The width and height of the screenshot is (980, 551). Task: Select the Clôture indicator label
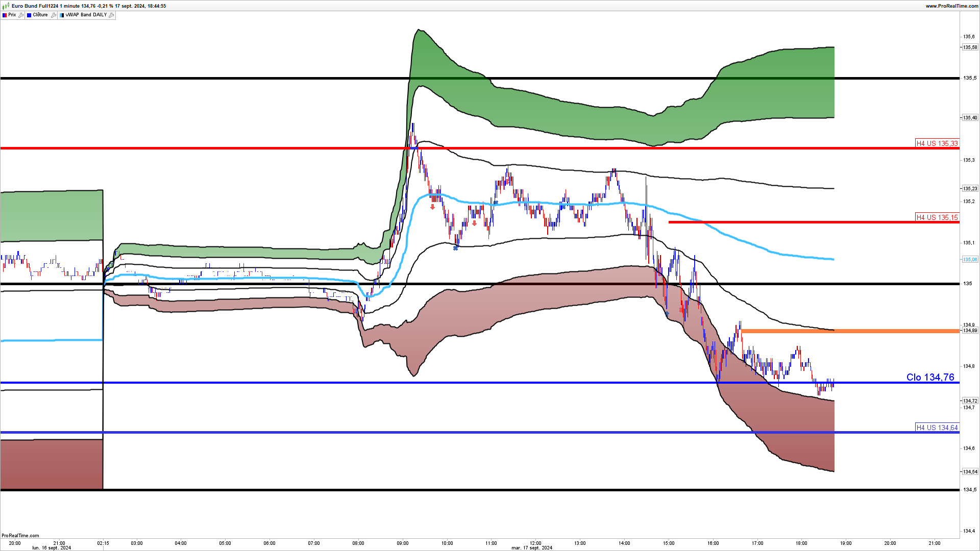[40, 15]
